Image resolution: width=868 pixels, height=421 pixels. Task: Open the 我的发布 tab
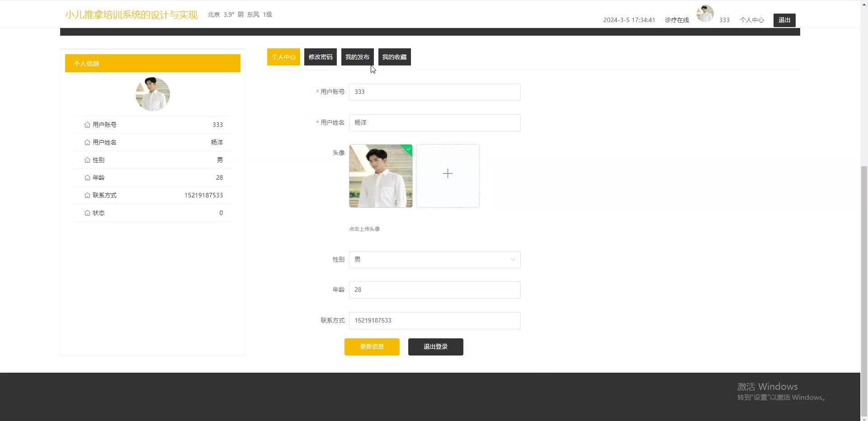click(357, 57)
